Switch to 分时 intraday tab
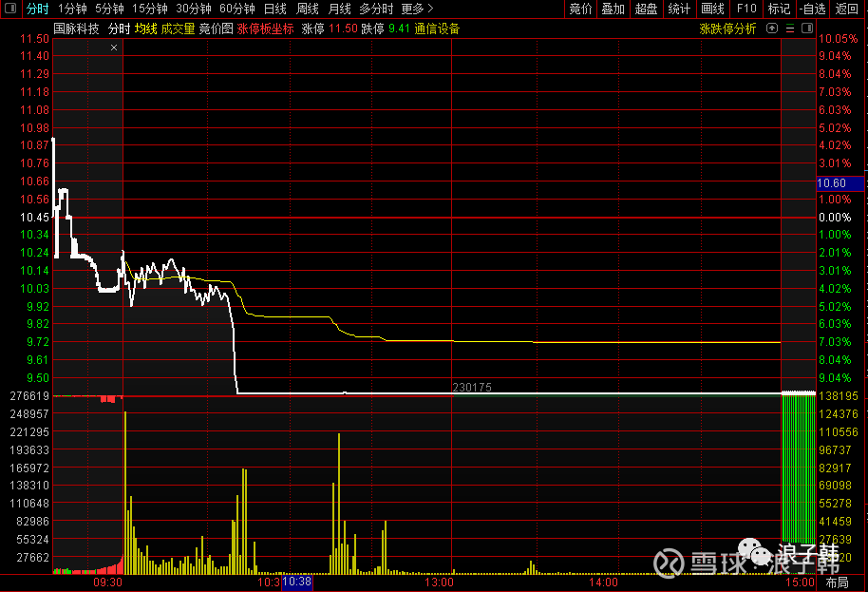Viewport: 868px width, 592px height. point(38,9)
